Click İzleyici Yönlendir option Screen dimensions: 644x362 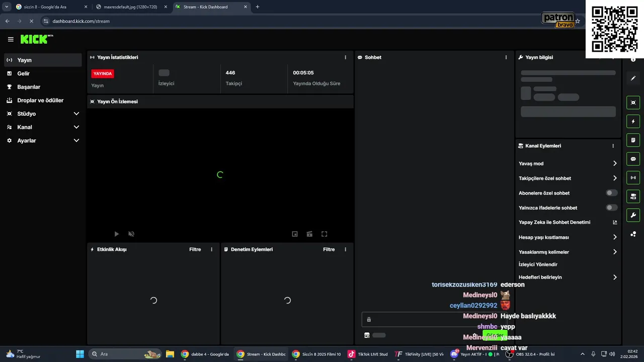point(538,264)
